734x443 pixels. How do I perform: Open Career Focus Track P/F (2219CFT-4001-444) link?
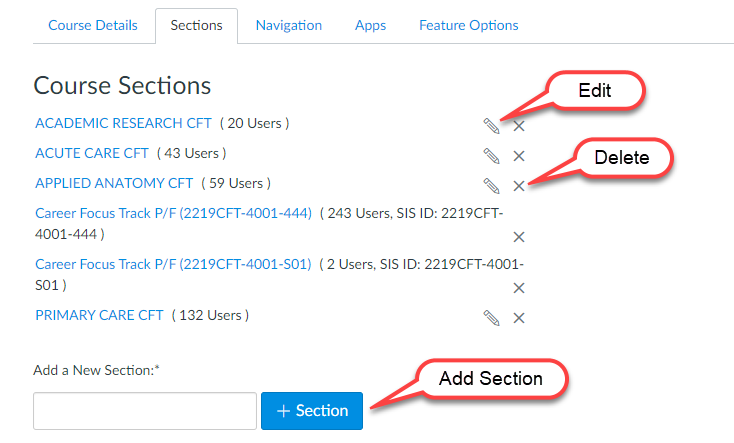click(173, 212)
